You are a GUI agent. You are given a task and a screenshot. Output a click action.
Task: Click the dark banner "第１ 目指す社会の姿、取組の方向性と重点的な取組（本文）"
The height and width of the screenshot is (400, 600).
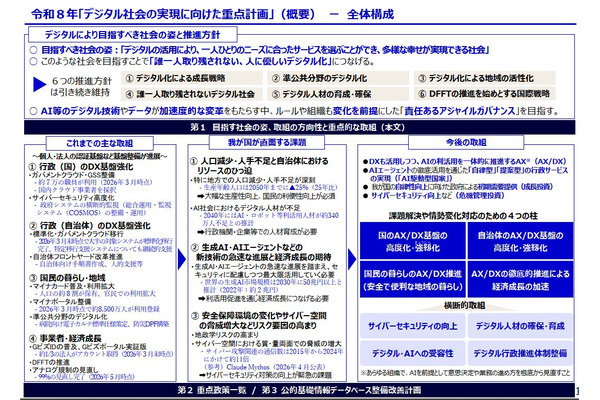click(299, 127)
